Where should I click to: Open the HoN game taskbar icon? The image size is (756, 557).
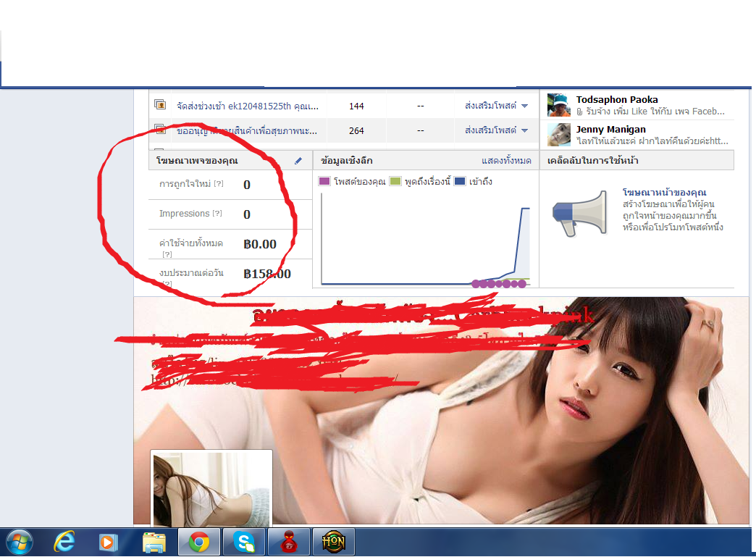click(334, 542)
